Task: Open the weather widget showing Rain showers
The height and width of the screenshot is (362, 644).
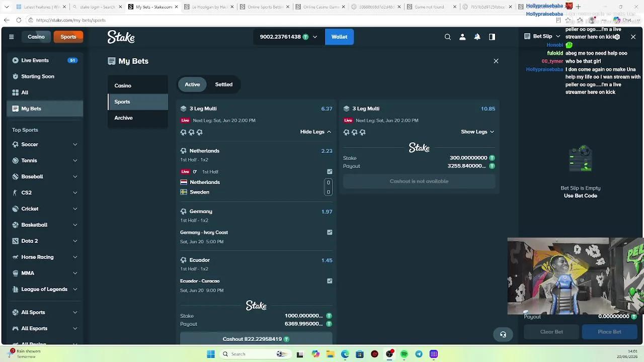Action: 25,354
